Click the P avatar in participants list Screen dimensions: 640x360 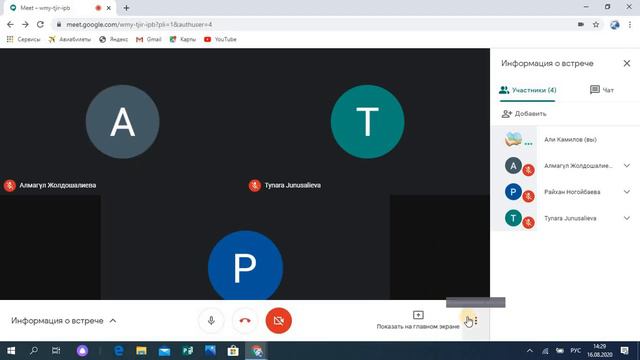(x=513, y=192)
